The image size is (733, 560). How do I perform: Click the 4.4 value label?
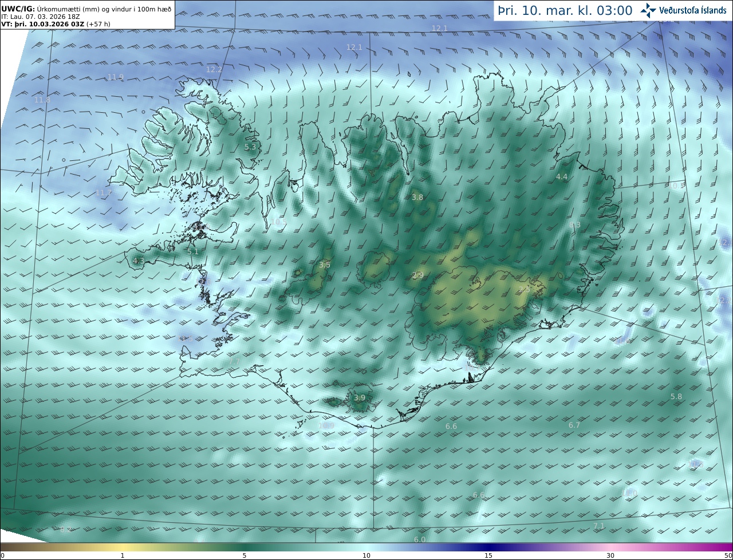562,177
